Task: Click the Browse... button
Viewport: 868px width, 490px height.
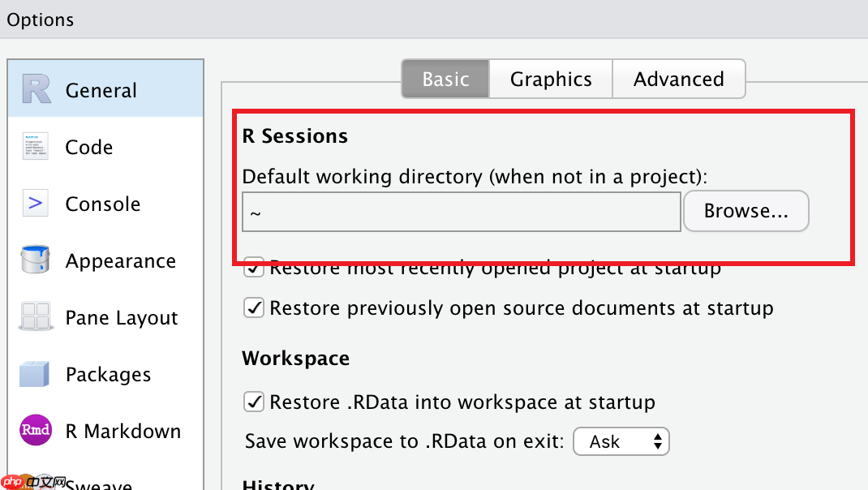Action: pyautogui.click(x=746, y=211)
